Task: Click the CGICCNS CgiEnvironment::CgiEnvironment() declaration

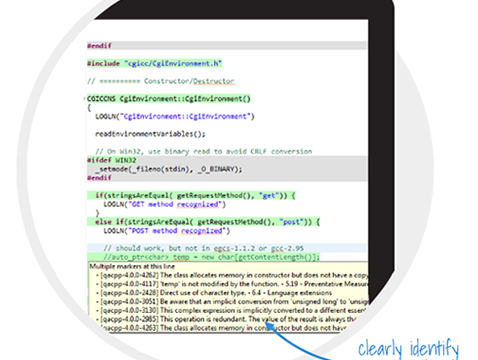Action: 169,99
